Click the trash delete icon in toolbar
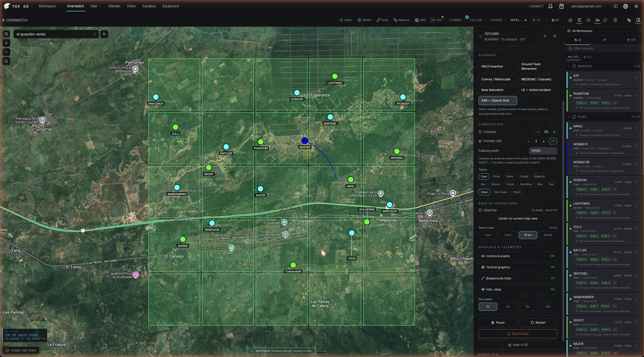644x357 pixels. coord(615,20)
